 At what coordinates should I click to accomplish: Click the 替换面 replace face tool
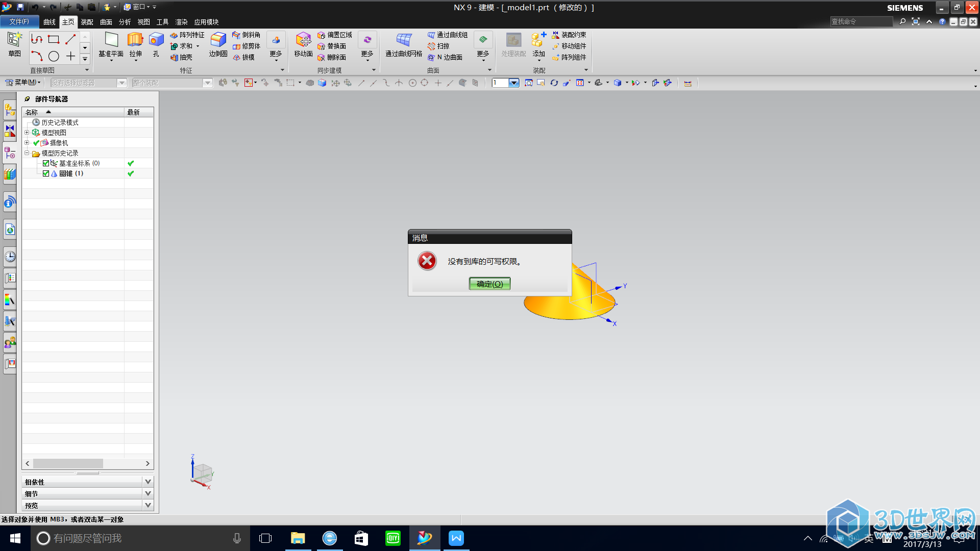click(332, 46)
